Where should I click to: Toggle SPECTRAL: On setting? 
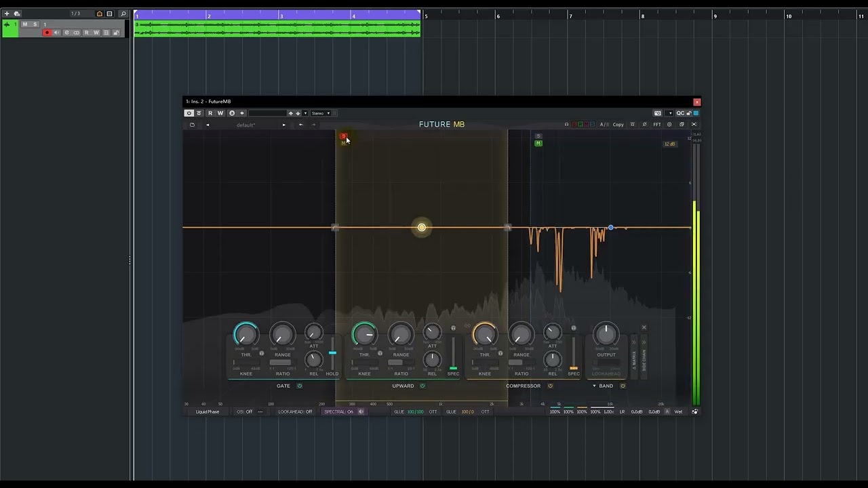click(x=338, y=411)
